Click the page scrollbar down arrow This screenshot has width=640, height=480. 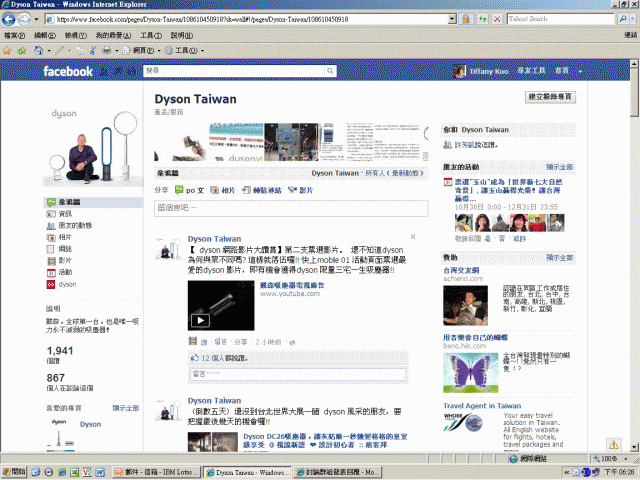click(x=634, y=447)
